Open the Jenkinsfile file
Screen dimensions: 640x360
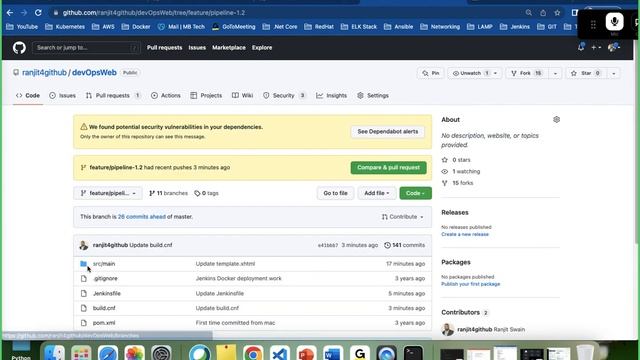pyautogui.click(x=107, y=293)
